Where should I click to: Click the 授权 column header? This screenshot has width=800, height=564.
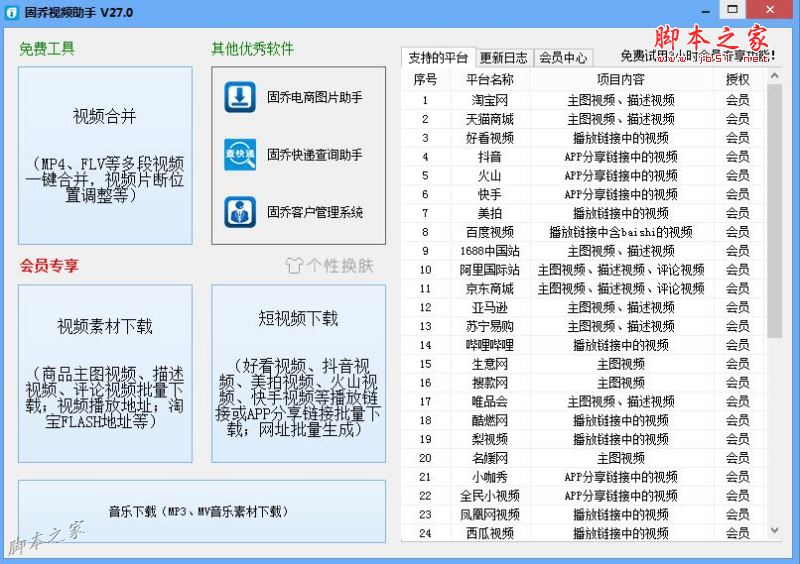click(x=738, y=79)
